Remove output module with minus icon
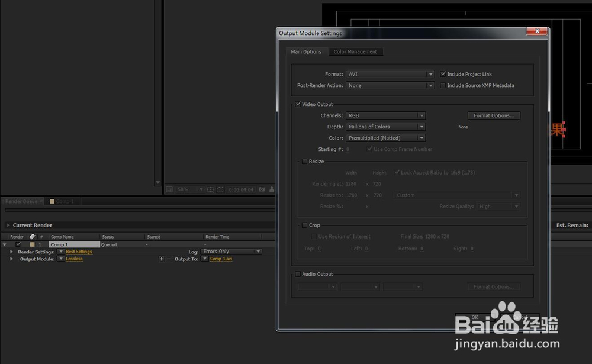Screen dimensions: 592x364 pyautogui.click(x=169, y=259)
